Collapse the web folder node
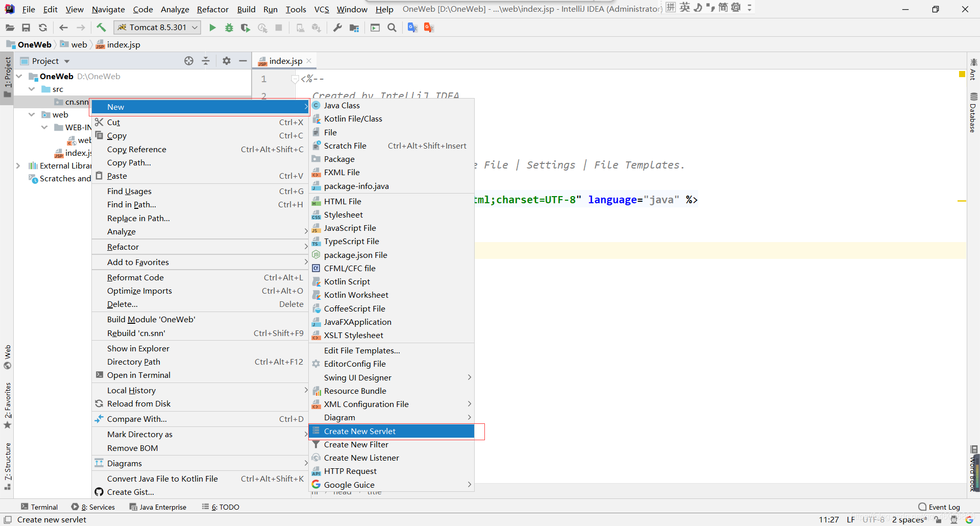The width and height of the screenshot is (980, 526). pyautogui.click(x=32, y=114)
